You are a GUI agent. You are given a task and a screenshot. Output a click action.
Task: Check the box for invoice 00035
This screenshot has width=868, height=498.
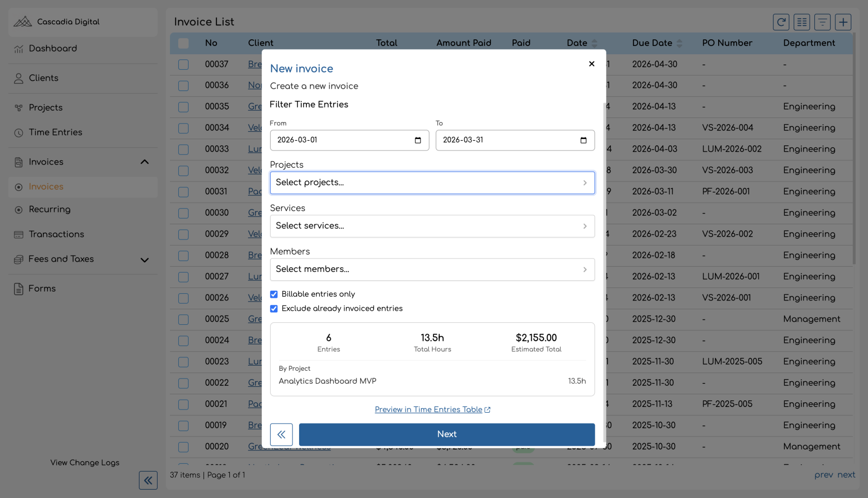[x=183, y=107]
